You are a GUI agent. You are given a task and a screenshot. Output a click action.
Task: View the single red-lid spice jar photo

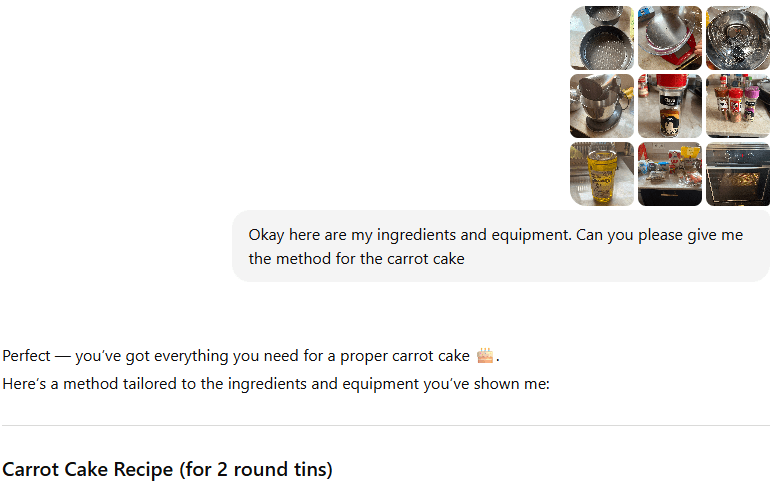[x=669, y=106]
